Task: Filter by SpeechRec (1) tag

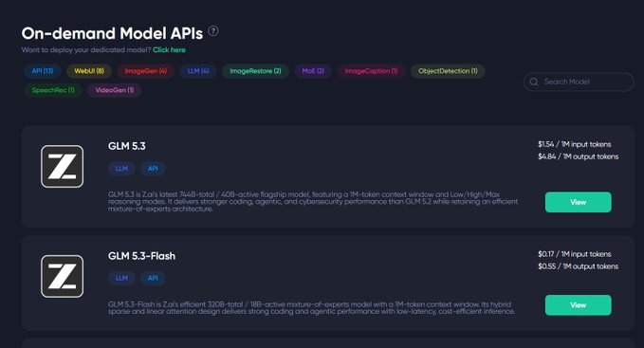Action: pos(53,90)
